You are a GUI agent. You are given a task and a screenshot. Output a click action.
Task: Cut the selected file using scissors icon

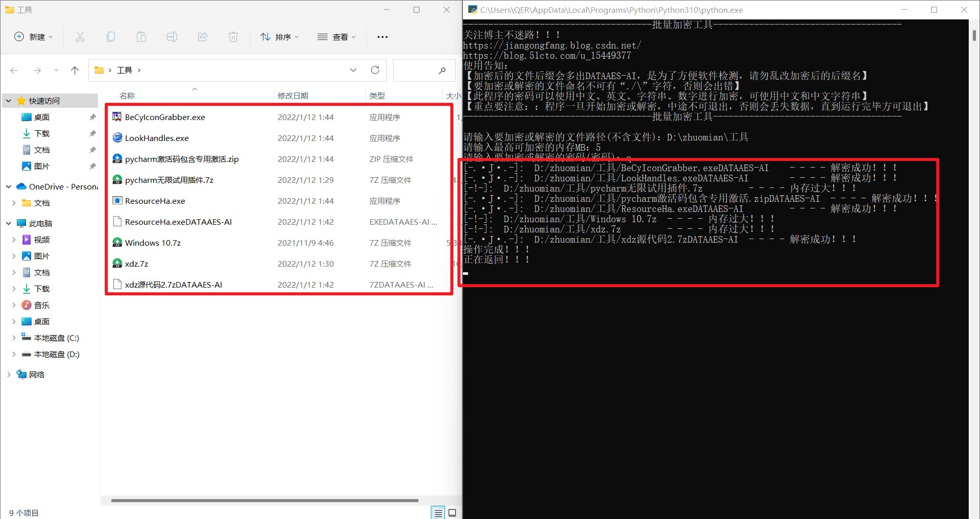coord(80,36)
